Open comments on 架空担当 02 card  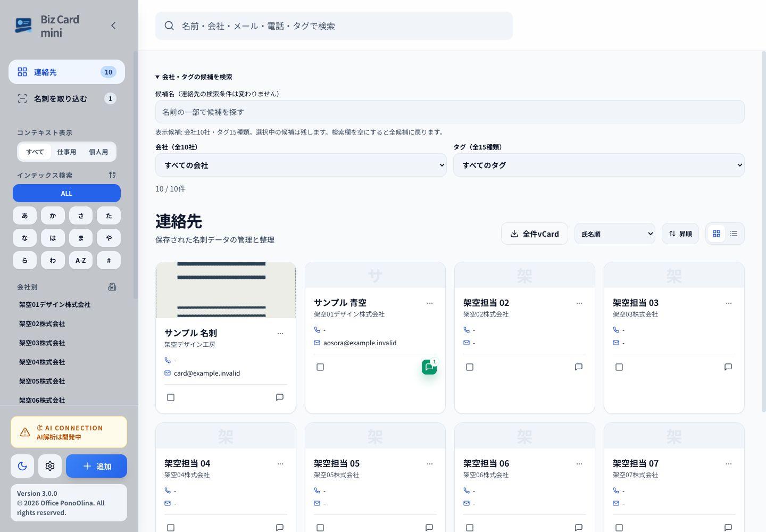579,367
